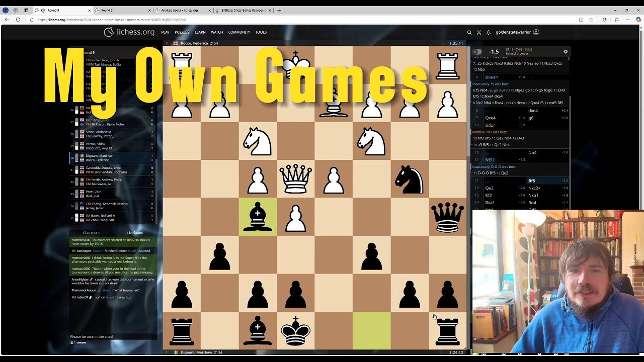Open game FM Smith, Andrew Philip

point(113,182)
